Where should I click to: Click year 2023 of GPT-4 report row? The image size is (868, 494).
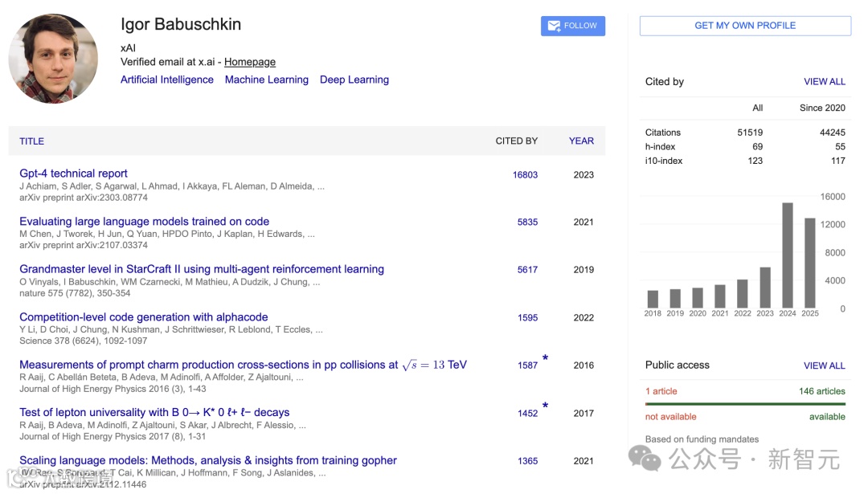point(583,175)
